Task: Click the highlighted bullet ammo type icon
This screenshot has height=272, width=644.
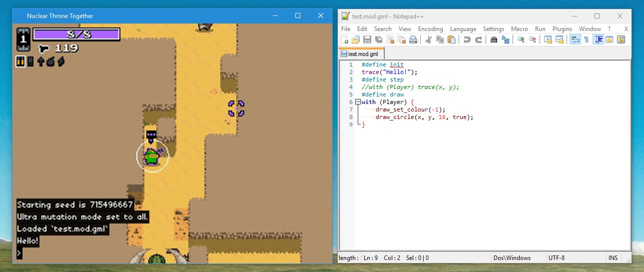Action: click(x=20, y=61)
